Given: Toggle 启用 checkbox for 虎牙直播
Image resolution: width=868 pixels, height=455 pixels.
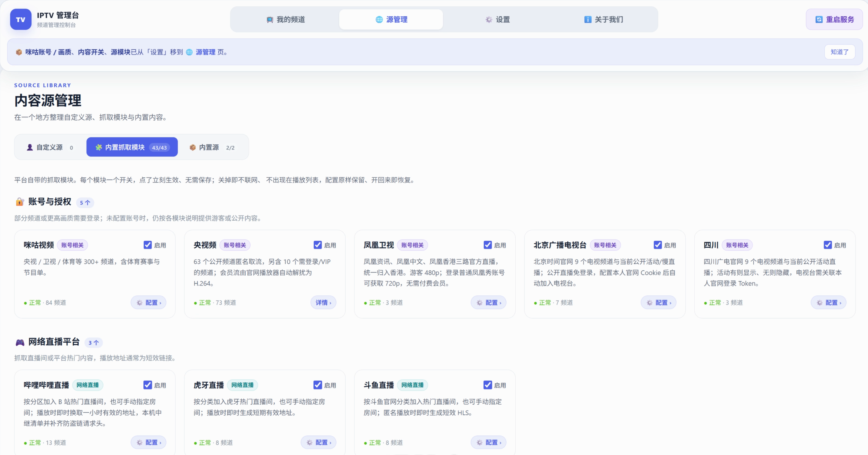Looking at the screenshot, I should point(318,385).
